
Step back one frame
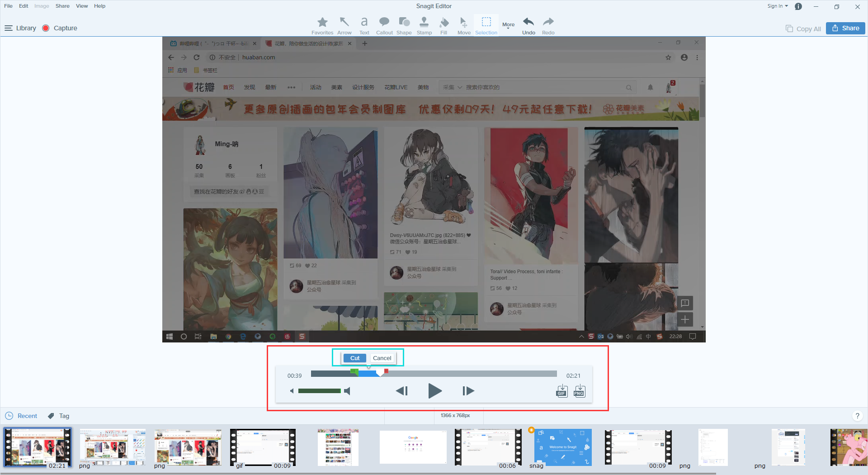(x=402, y=391)
